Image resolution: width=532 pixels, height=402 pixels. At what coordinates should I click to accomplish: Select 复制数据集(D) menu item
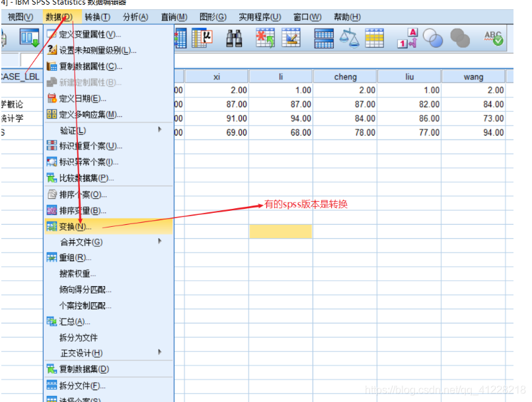tap(108, 369)
